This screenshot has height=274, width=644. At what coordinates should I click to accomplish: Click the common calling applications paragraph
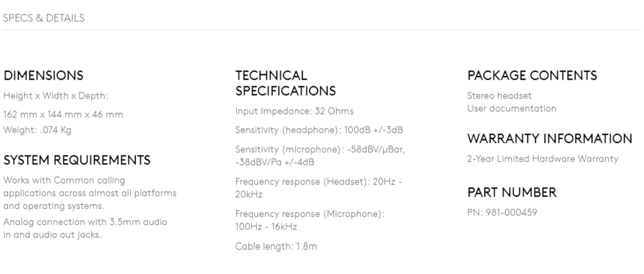click(90, 193)
